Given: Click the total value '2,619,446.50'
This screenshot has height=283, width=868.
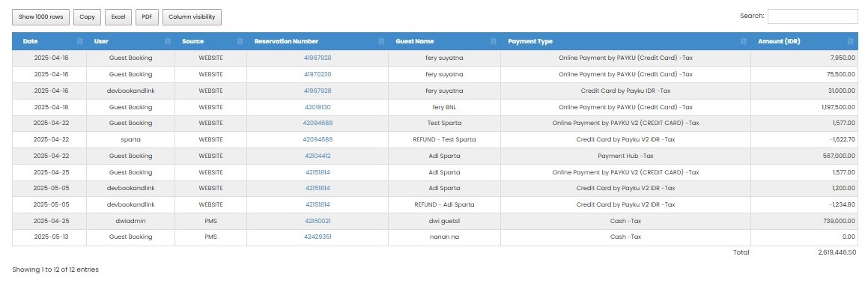Looking at the screenshot, I should (837, 252).
